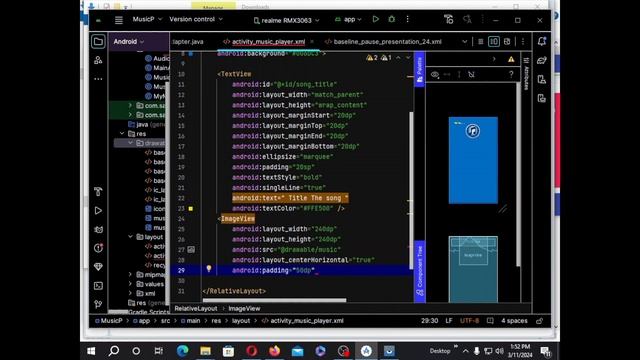
Task: Click the 4 spaces indent setting
Action: (514, 321)
